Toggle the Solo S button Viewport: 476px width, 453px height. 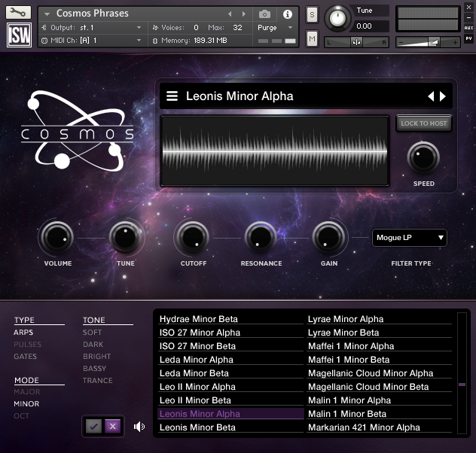point(312,15)
